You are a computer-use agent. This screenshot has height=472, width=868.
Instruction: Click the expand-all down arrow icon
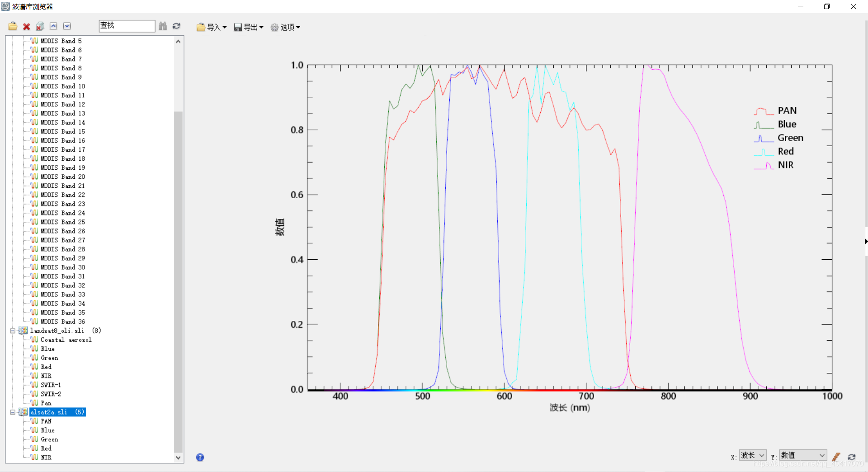67,26
